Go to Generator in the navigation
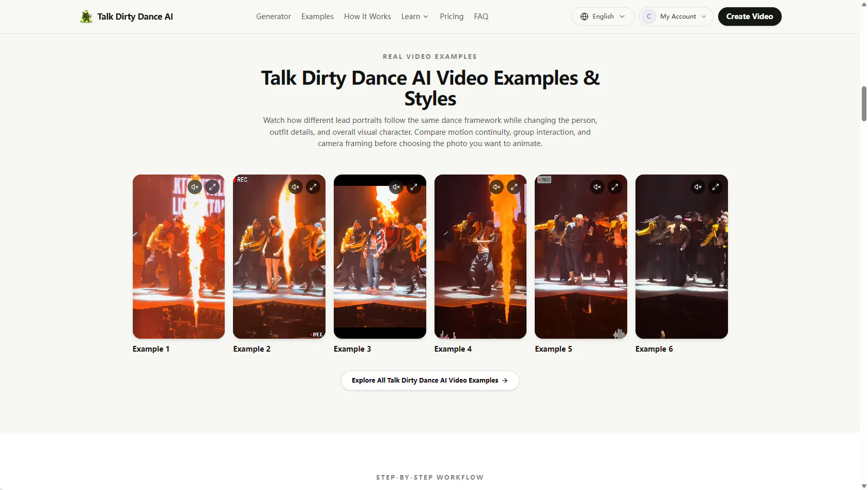868x490 pixels. click(273, 17)
